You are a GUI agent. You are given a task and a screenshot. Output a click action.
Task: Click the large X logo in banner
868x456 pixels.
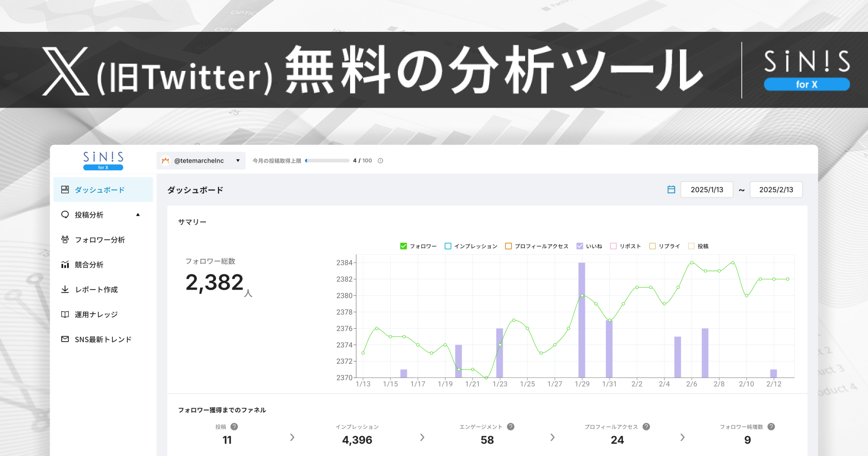pyautogui.click(x=66, y=71)
